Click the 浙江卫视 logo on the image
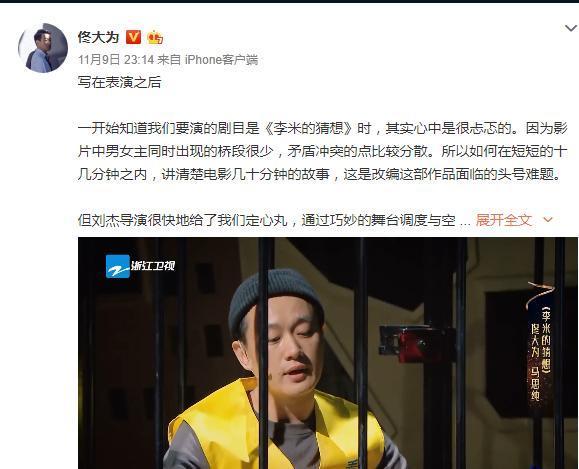Viewport: 579px width, 469px height. pyautogui.click(x=140, y=266)
